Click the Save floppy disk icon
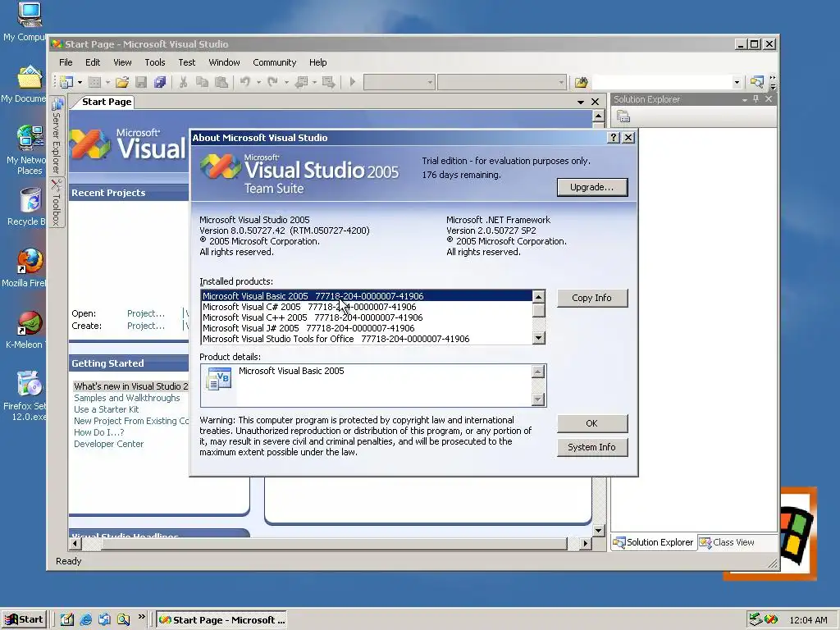This screenshot has height=630, width=840. (x=141, y=82)
